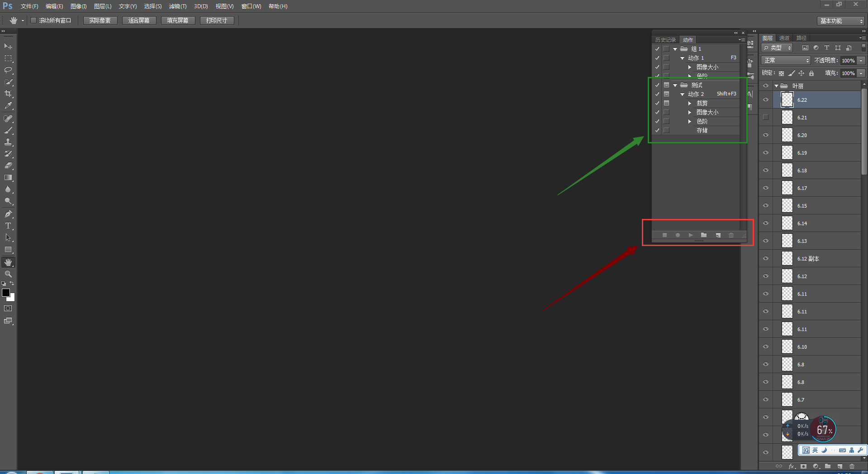Add layer mask icon at Layers bottom
Viewport: 868px width, 474px height.
(803, 466)
